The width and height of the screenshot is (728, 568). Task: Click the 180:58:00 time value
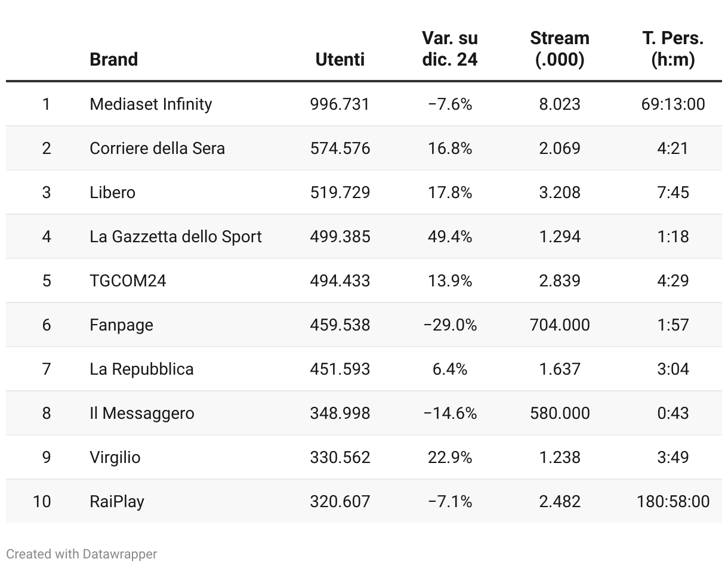click(x=673, y=501)
